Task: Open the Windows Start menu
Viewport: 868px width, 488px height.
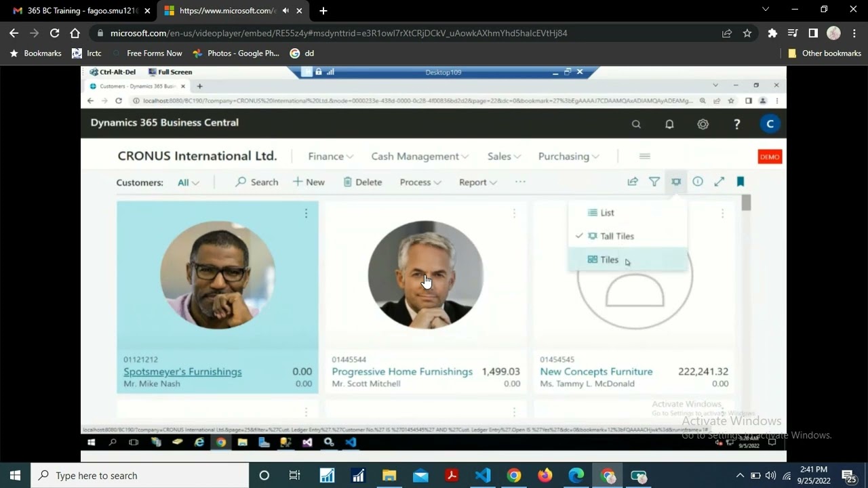Action: 15,476
